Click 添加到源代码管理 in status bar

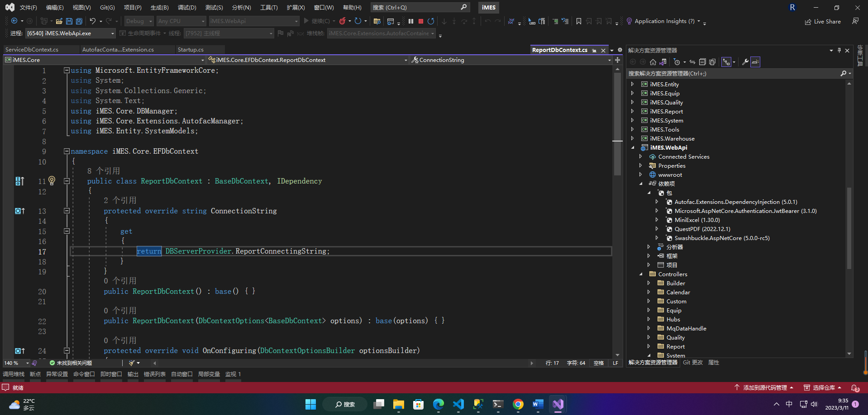tap(764, 388)
